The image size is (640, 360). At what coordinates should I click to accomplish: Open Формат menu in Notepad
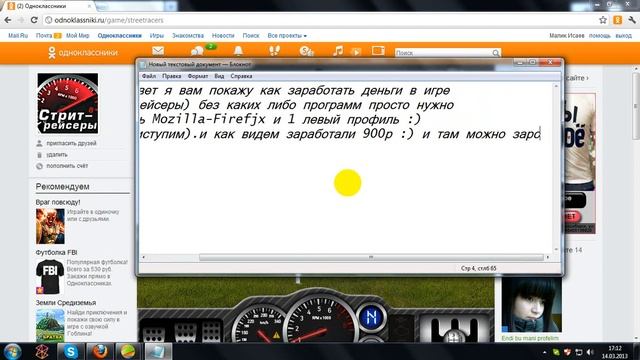point(198,76)
